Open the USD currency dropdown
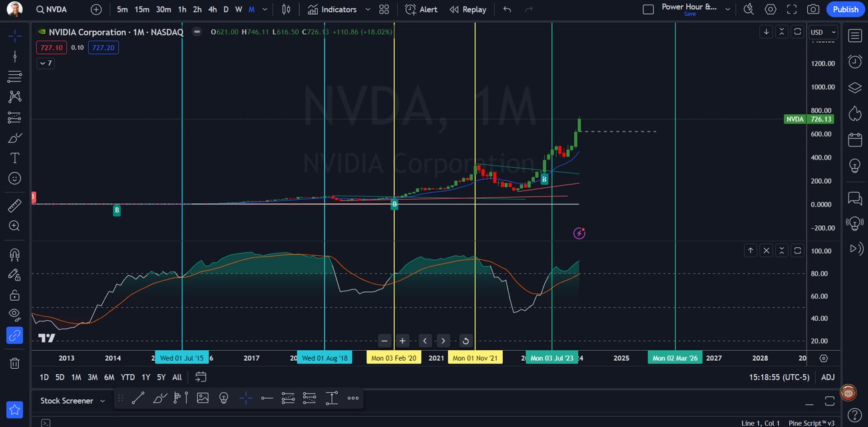 (823, 32)
